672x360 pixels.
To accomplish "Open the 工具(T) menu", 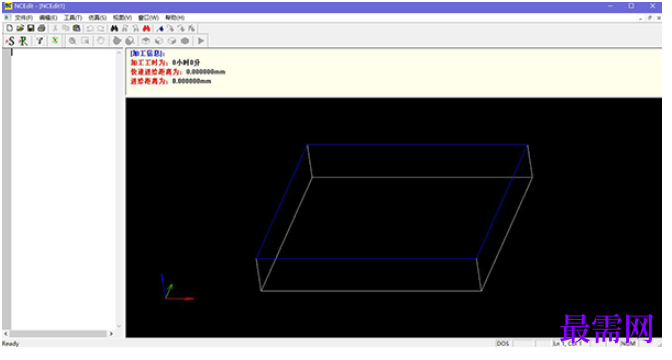I will point(73,18).
